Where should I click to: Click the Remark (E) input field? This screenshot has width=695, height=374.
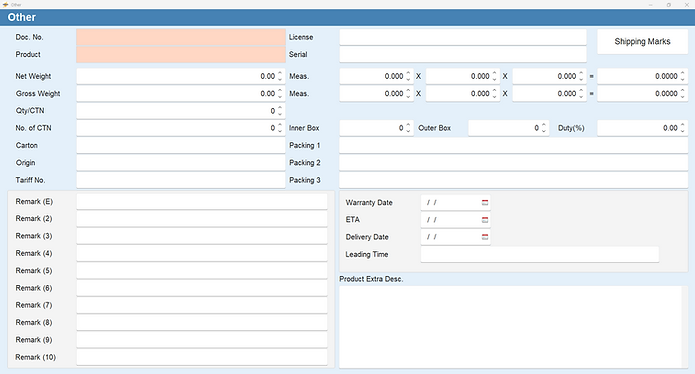pos(202,202)
